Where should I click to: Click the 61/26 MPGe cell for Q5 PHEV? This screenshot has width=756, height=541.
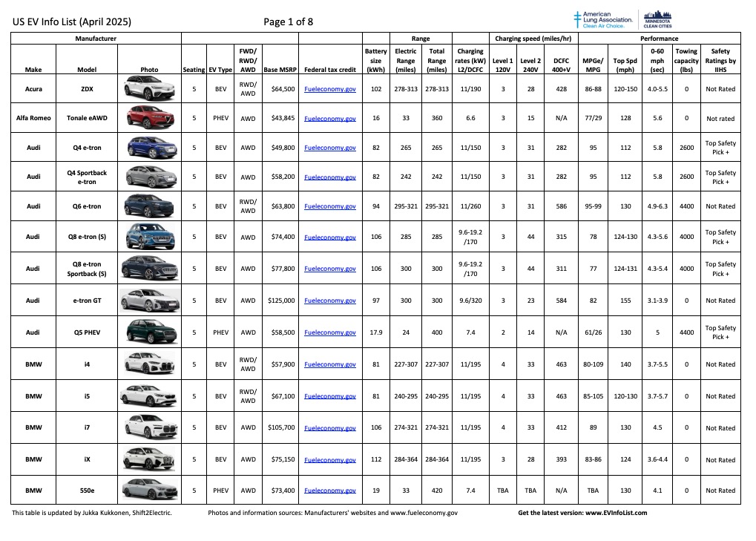(593, 332)
